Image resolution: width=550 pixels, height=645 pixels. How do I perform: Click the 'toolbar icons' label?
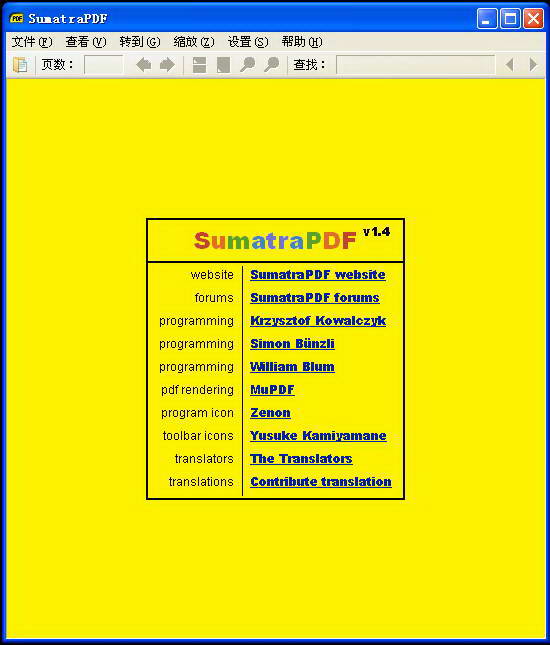(198, 436)
